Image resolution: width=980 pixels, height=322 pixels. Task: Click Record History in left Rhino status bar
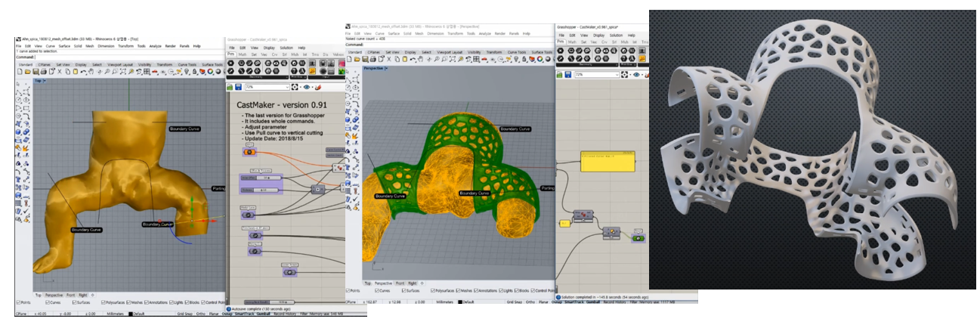coord(285,313)
